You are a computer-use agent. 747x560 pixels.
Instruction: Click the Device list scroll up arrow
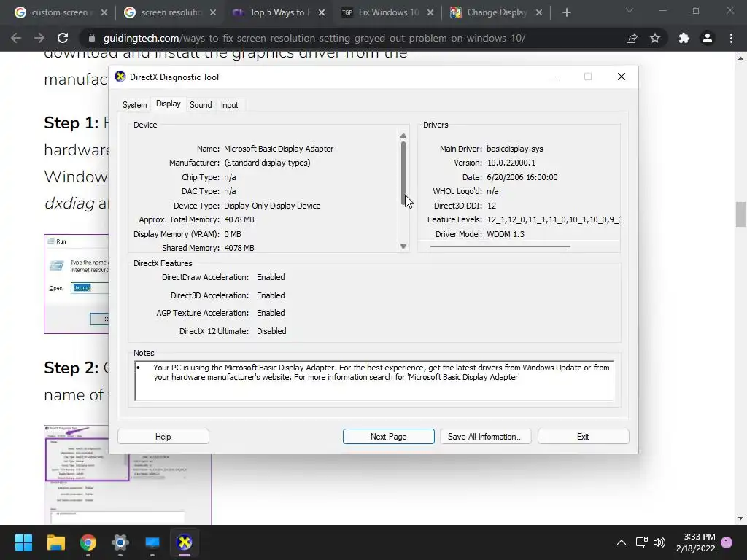click(403, 136)
